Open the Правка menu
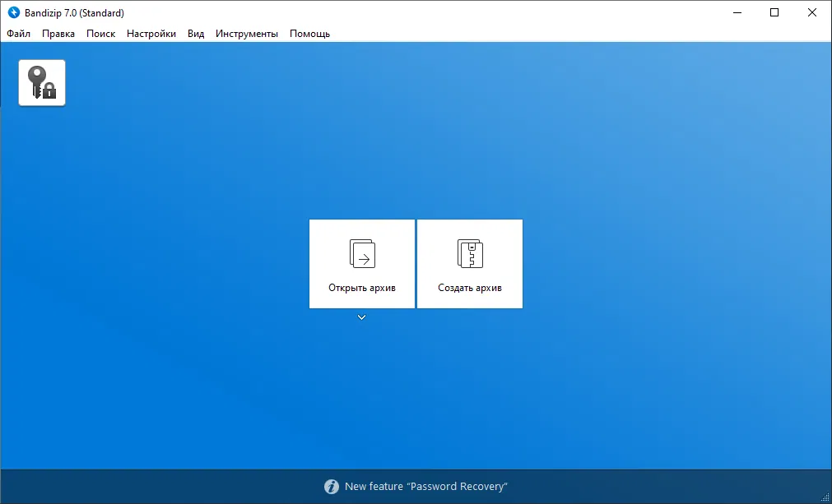This screenshot has width=832, height=504. point(58,34)
